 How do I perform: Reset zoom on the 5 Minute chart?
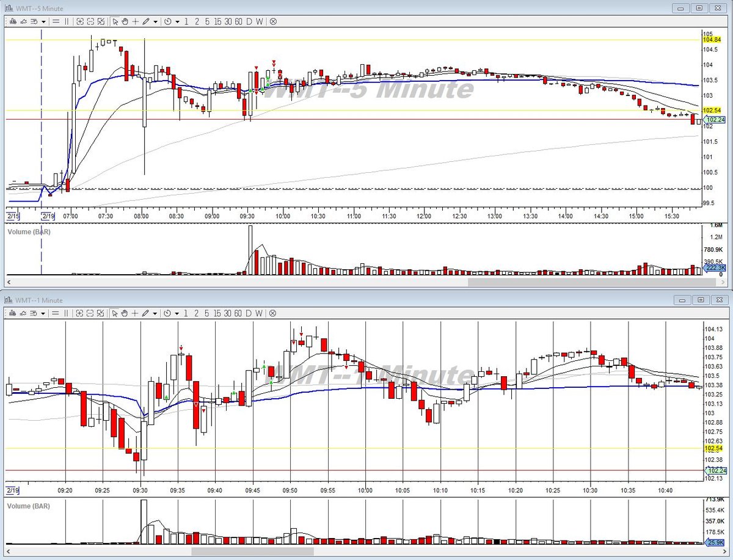click(x=101, y=21)
